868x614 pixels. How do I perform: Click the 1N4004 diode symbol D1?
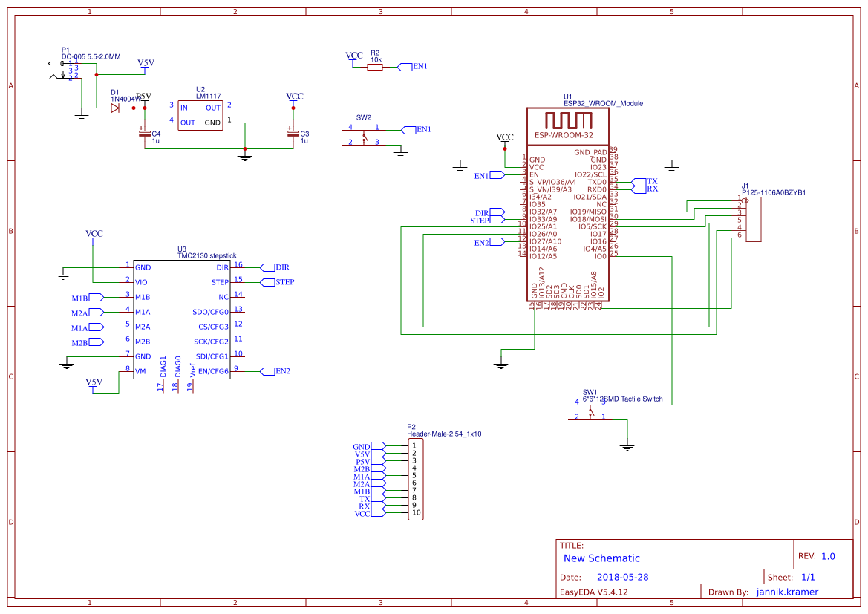[x=115, y=108]
